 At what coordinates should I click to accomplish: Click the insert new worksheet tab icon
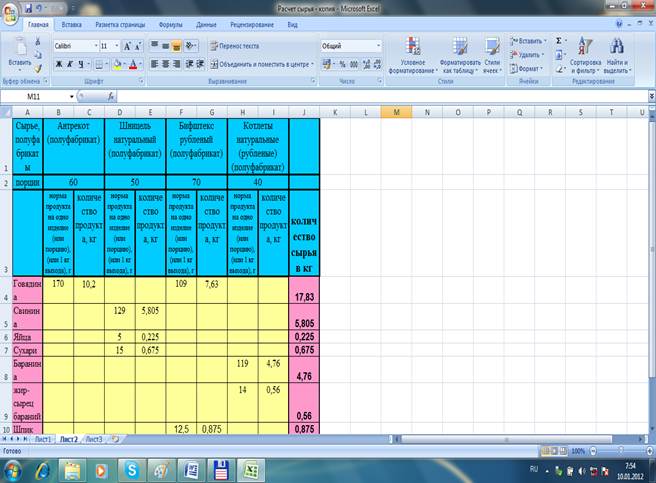point(115,439)
